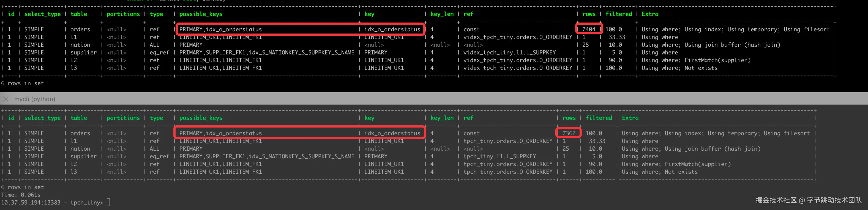Click the 'l3' table cell in the upper table

(73, 68)
